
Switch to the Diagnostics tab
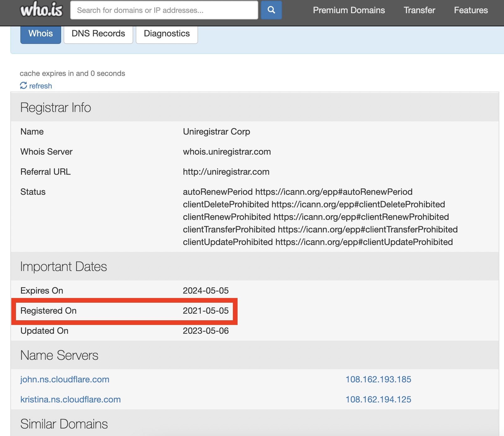click(x=167, y=34)
